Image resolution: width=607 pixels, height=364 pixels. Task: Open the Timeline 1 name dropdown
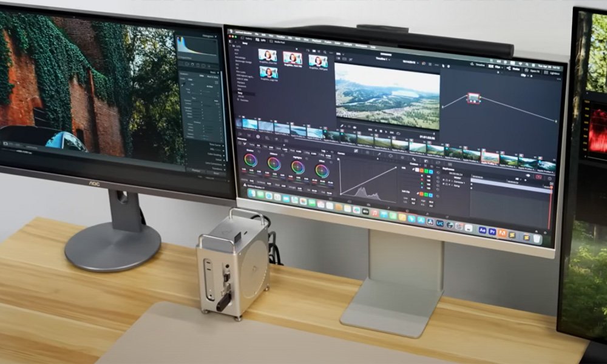pos(382,59)
